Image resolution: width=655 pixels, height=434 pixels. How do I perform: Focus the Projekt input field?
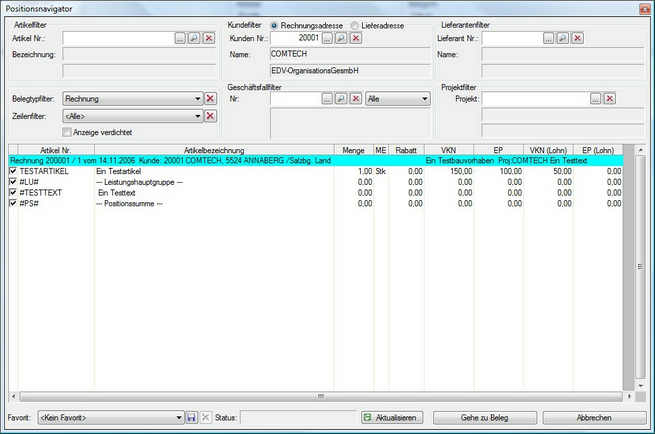[536, 99]
